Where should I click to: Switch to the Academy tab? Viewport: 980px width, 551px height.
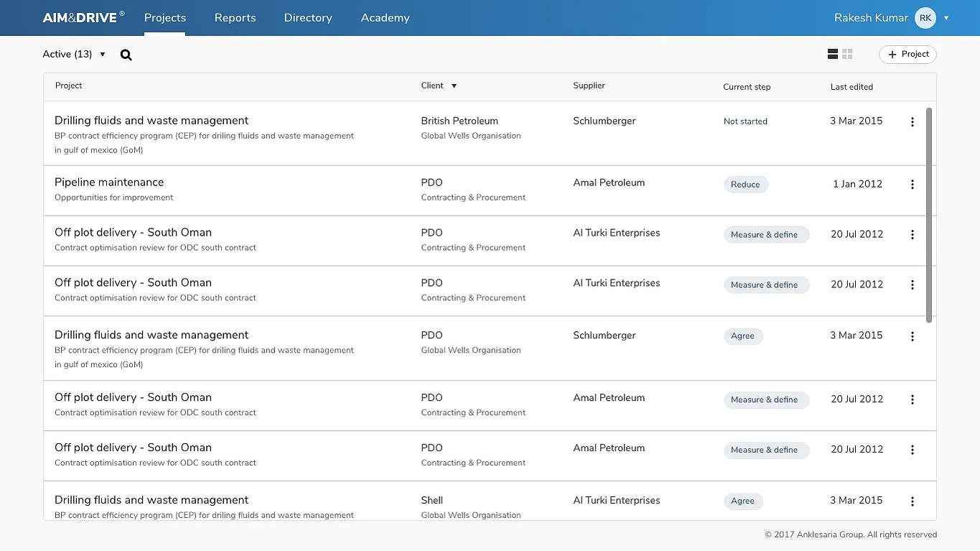click(385, 18)
